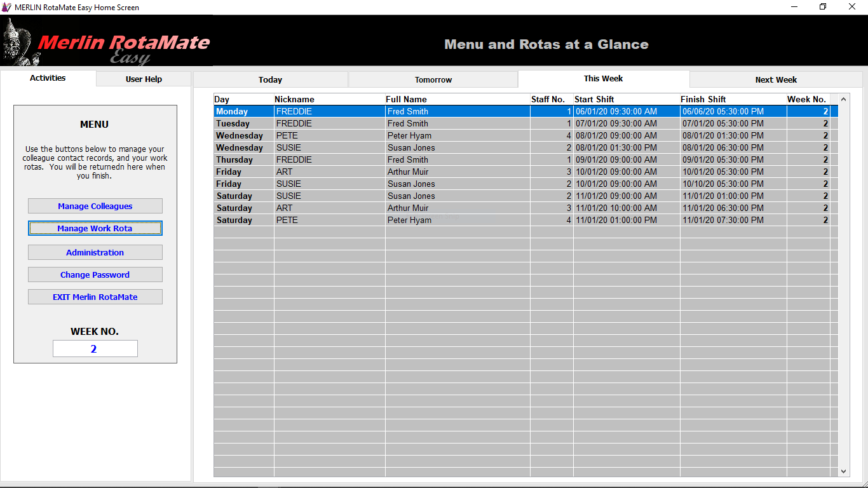Click the Merlin wizard logo image
Viewport: 868px width, 488px height.
(106, 41)
